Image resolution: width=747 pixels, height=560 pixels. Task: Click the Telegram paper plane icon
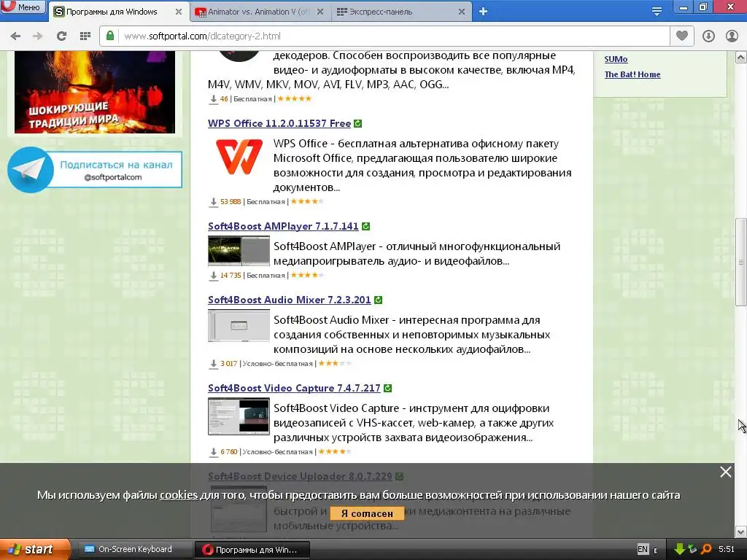pos(31,170)
